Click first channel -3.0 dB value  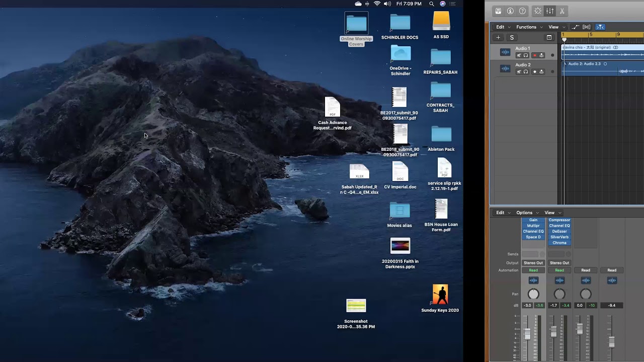(x=527, y=305)
